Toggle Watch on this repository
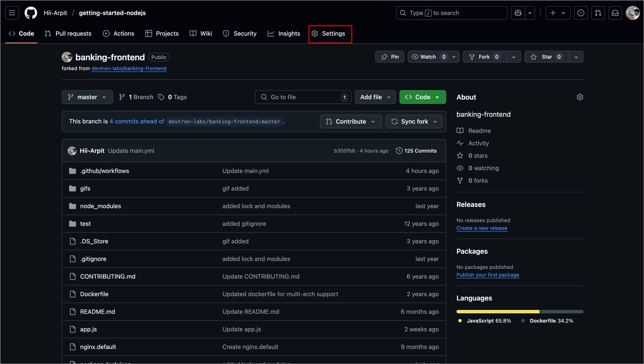 click(428, 57)
